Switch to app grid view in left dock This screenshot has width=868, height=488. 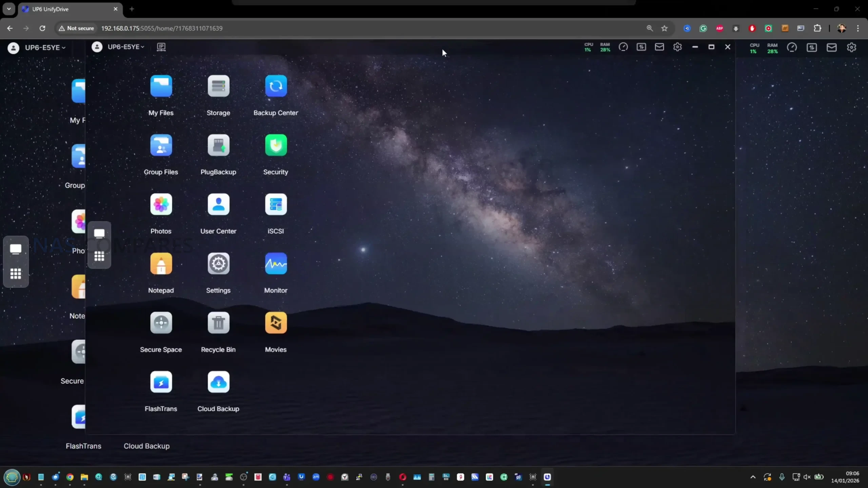16,273
